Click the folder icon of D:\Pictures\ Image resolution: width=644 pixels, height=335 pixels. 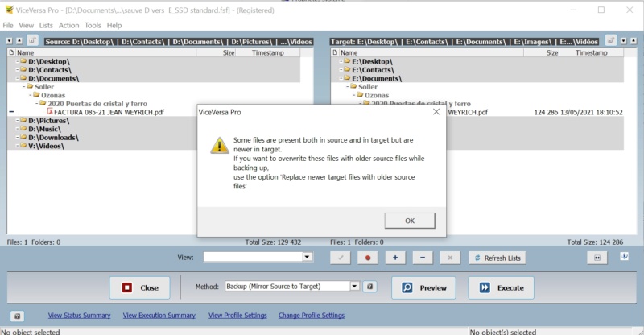pos(24,120)
